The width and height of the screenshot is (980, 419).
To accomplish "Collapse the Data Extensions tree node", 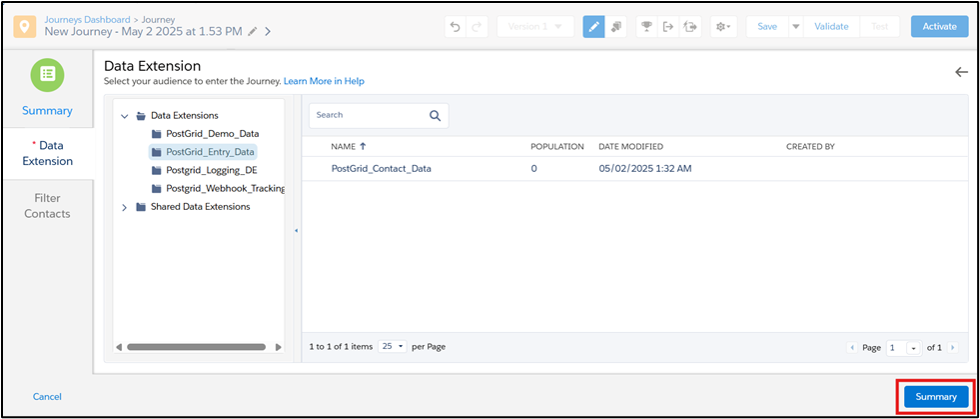I will pos(125,116).
